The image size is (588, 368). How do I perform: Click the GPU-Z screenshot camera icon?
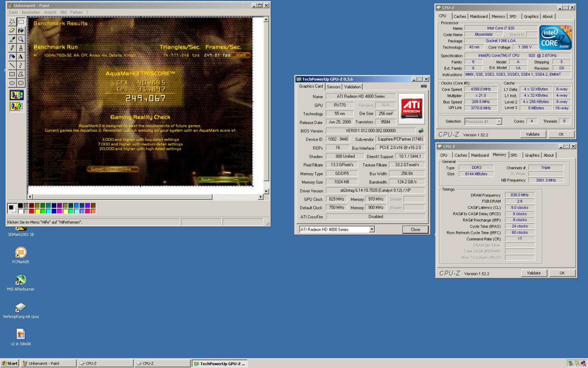coord(424,86)
